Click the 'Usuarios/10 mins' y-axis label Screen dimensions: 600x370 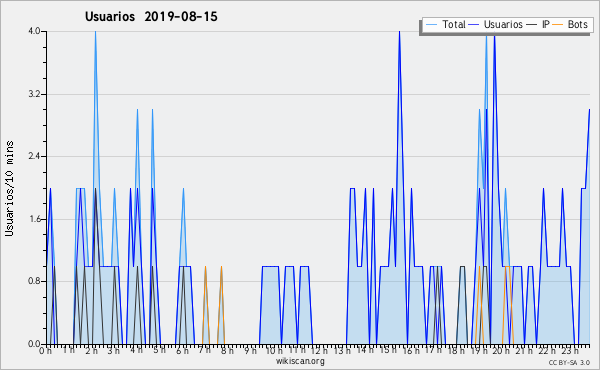(9, 188)
